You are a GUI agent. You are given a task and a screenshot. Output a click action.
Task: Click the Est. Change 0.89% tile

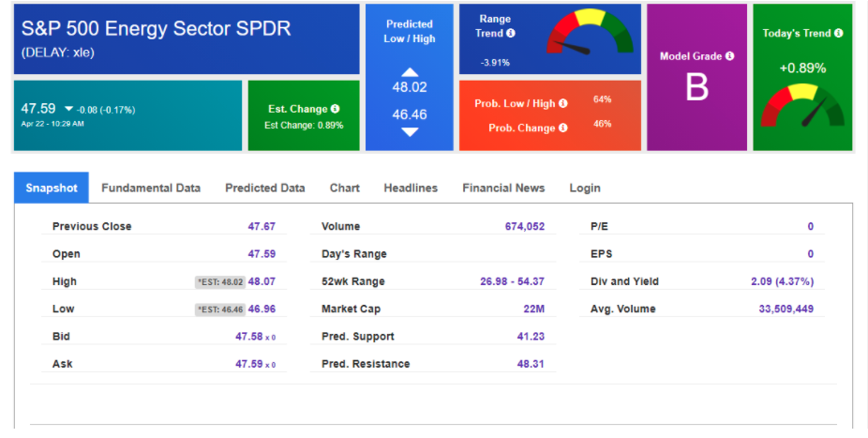coord(304,115)
